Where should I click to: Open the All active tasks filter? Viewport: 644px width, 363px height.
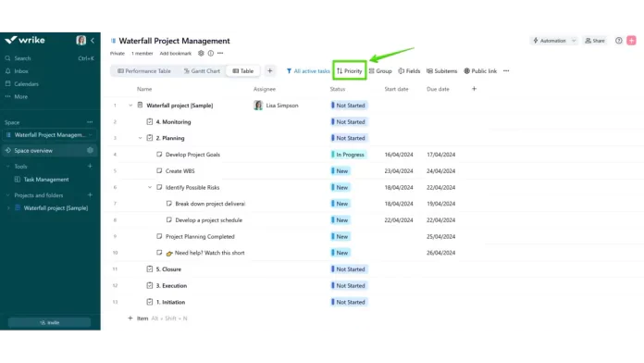click(308, 71)
